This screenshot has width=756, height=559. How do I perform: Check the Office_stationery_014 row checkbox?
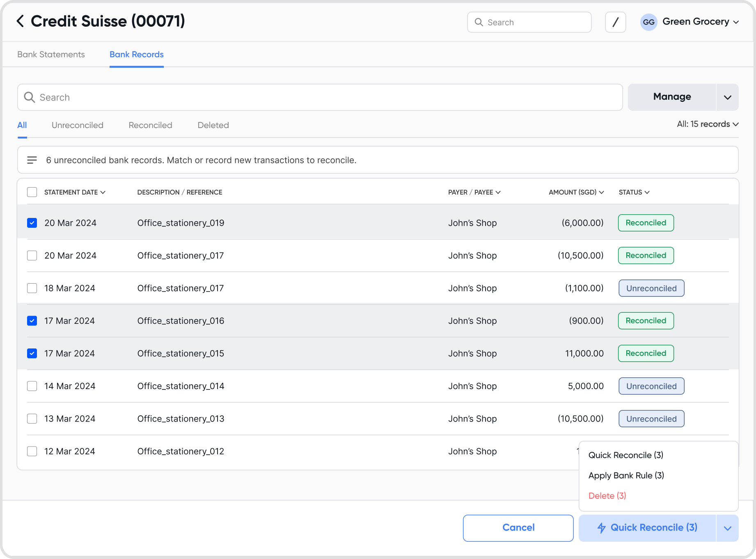[x=32, y=386]
